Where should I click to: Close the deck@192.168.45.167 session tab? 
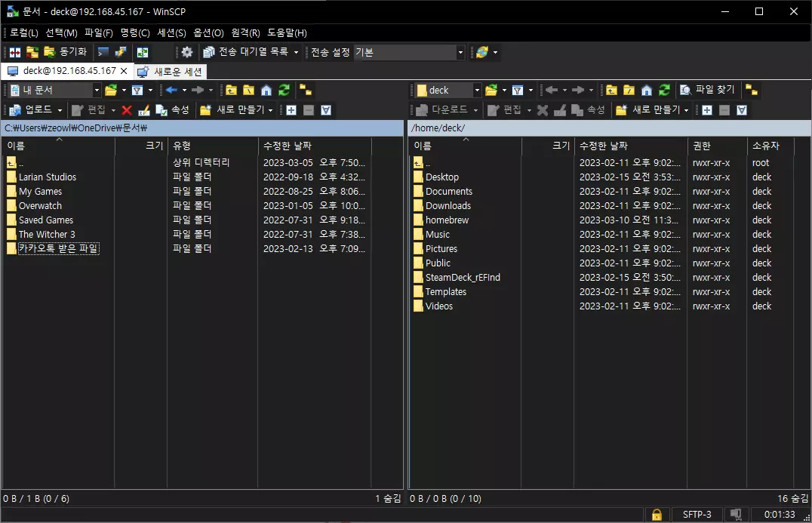124,71
